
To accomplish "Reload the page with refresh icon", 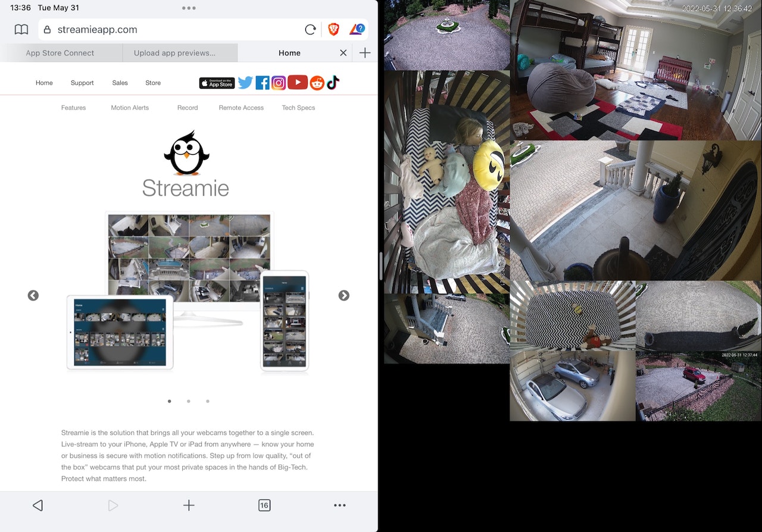I will tap(310, 30).
